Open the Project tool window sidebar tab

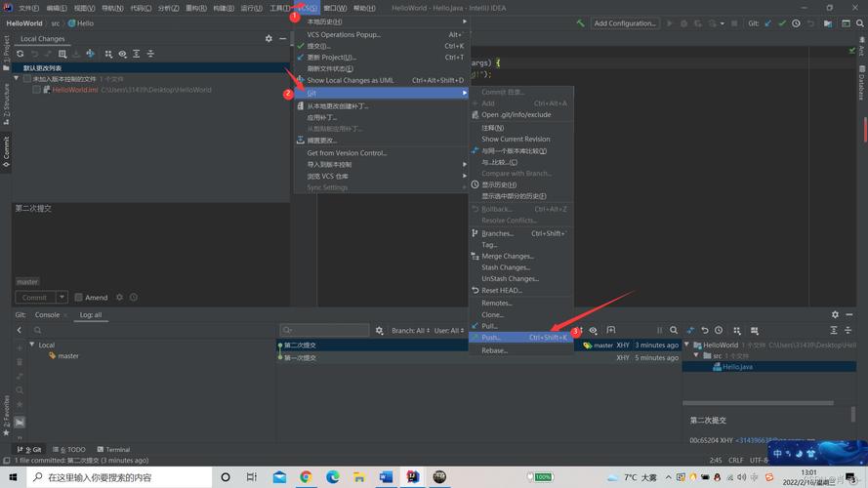click(x=6, y=53)
